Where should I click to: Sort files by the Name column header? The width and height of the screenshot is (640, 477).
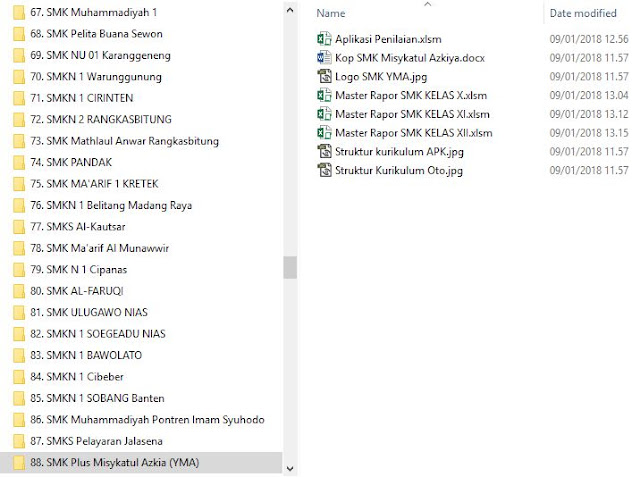[331, 13]
